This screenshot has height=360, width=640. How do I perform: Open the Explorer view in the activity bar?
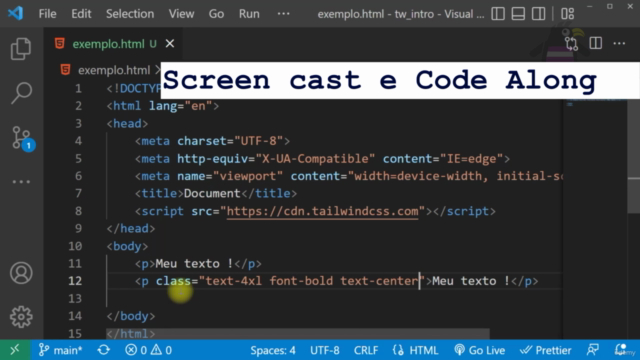coord(21,49)
